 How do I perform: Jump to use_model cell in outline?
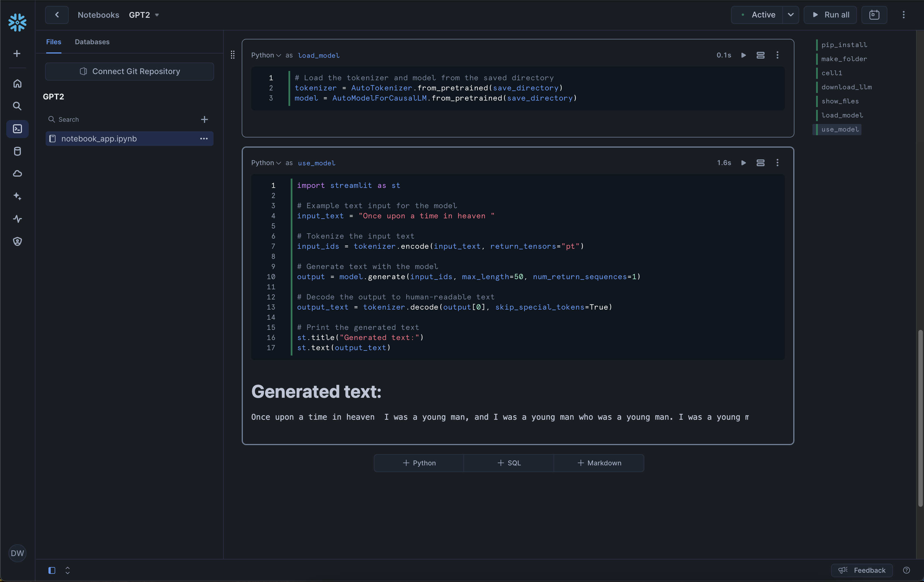pyautogui.click(x=839, y=129)
